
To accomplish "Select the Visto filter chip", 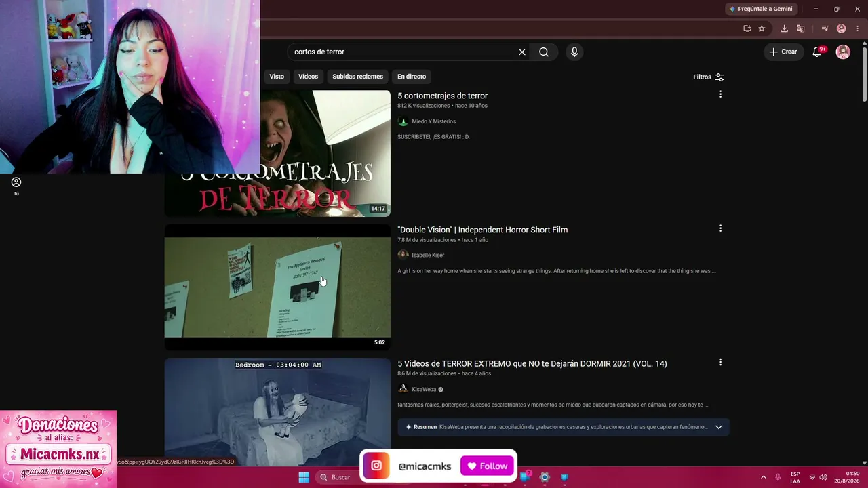I will tap(277, 77).
